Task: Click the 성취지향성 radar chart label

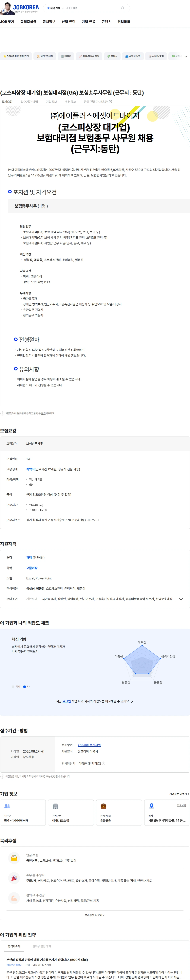Action: click(168, 657)
